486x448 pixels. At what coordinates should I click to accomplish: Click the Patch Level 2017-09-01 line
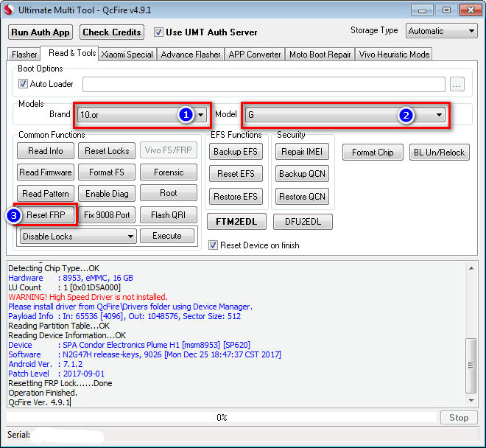[56, 374]
